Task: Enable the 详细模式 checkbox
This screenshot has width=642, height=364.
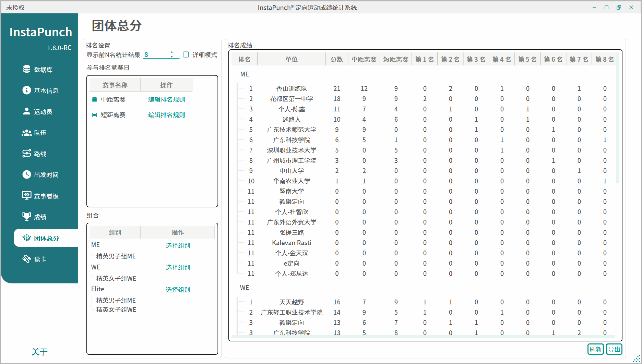Action: point(186,55)
